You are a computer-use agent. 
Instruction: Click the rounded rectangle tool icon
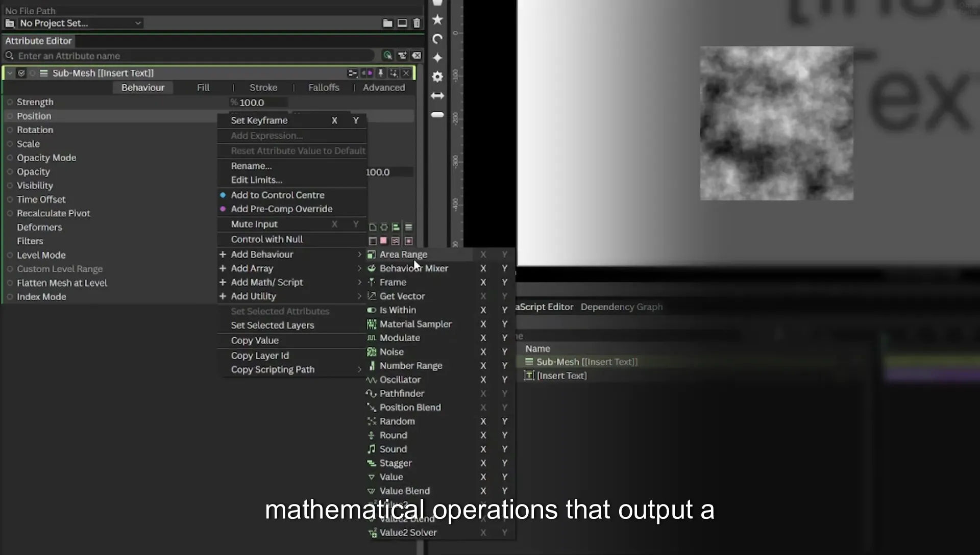(x=437, y=115)
